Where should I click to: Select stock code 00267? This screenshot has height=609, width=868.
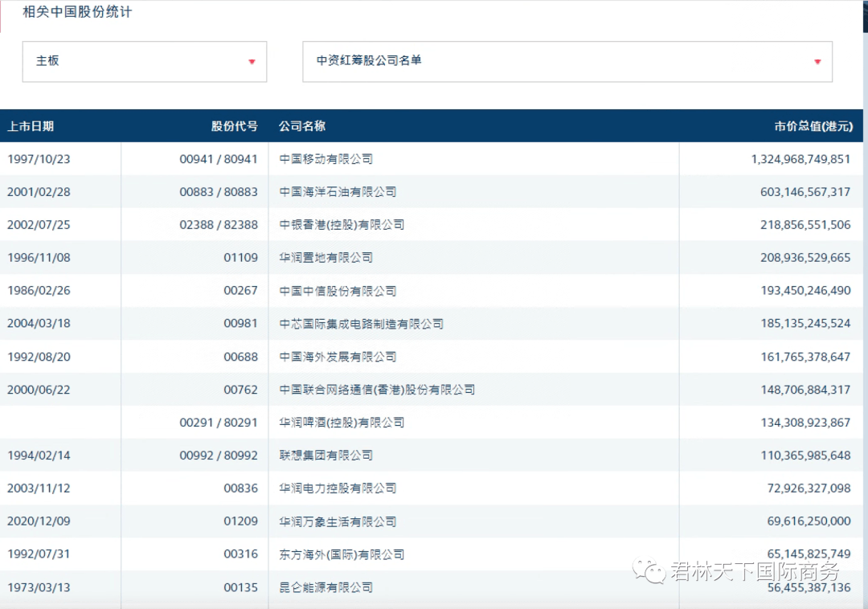click(241, 290)
